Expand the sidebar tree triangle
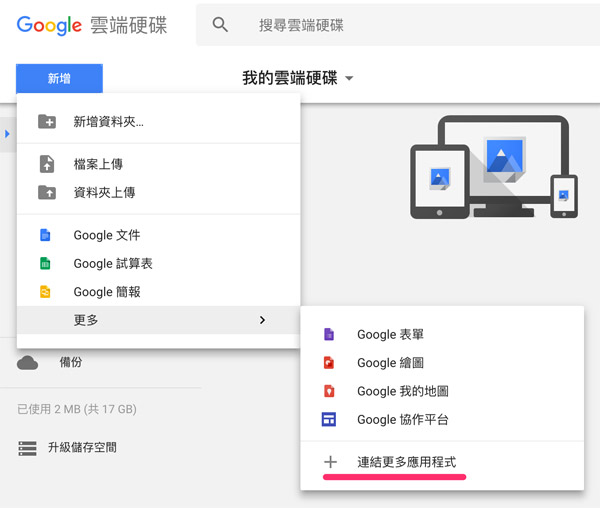Viewport: 600px width, 508px height. (7, 133)
